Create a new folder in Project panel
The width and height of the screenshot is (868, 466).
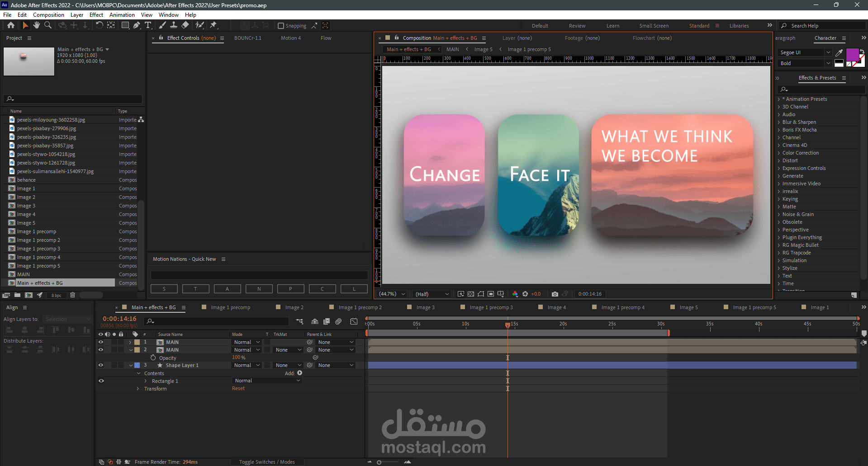[x=17, y=295]
